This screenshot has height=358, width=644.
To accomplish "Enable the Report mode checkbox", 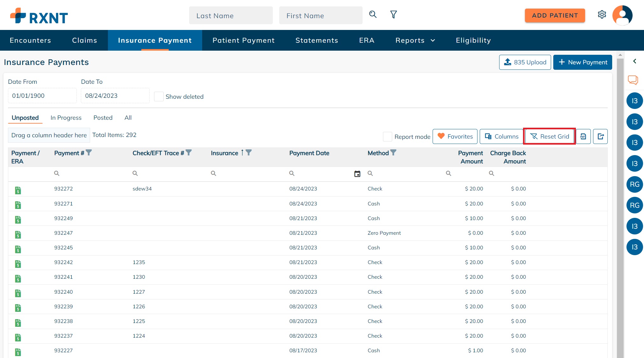I will coord(387,137).
